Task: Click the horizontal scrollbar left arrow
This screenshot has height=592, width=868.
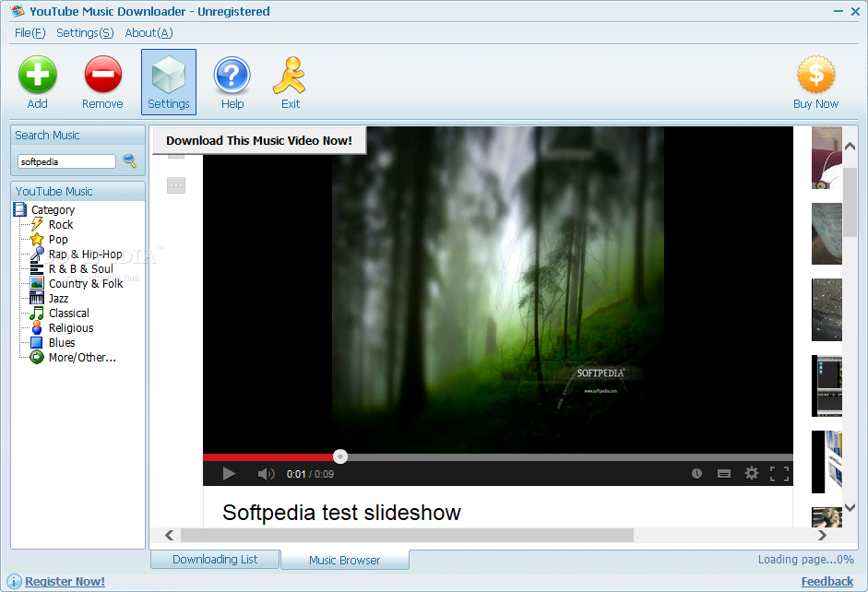Action: click(x=170, y=535)
